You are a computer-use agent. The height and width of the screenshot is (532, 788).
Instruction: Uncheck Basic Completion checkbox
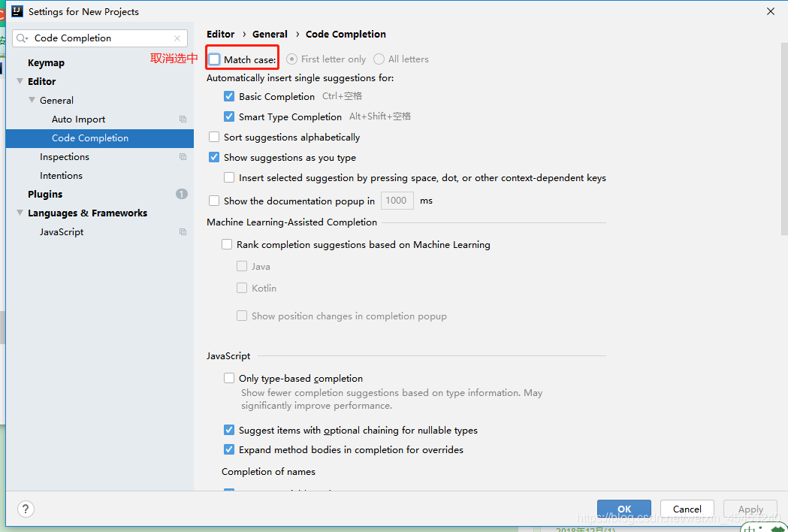229,96
